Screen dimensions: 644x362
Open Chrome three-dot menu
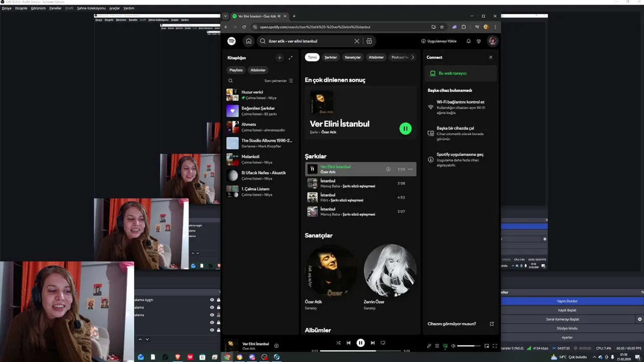pos(495,27)
